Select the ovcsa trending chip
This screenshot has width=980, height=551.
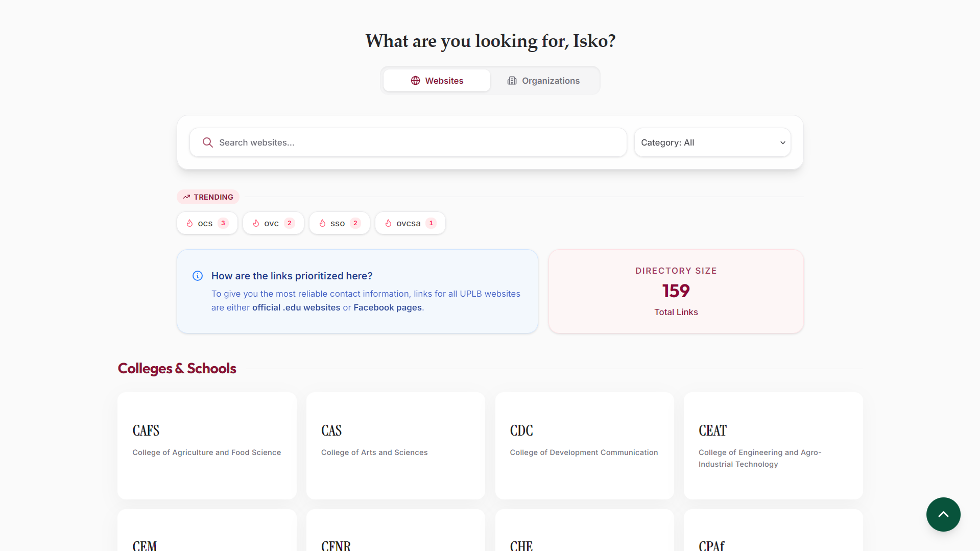pyautogui.click(x=410, y=223)
